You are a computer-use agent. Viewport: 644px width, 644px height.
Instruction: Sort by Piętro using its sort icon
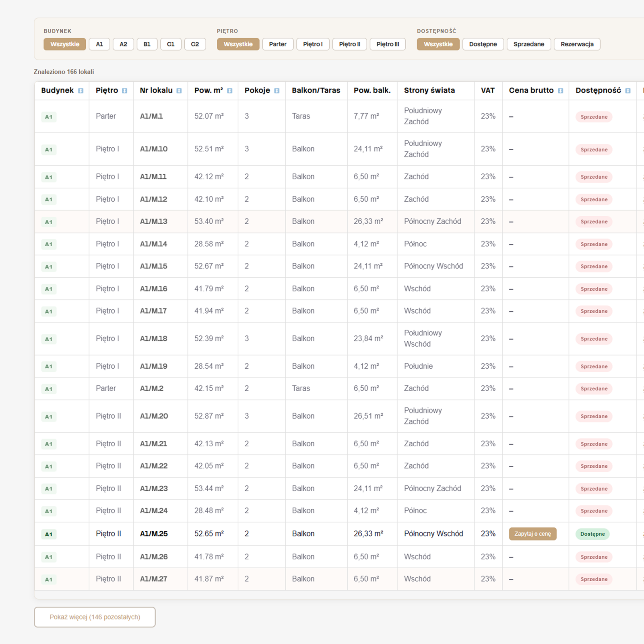point(125,91)
